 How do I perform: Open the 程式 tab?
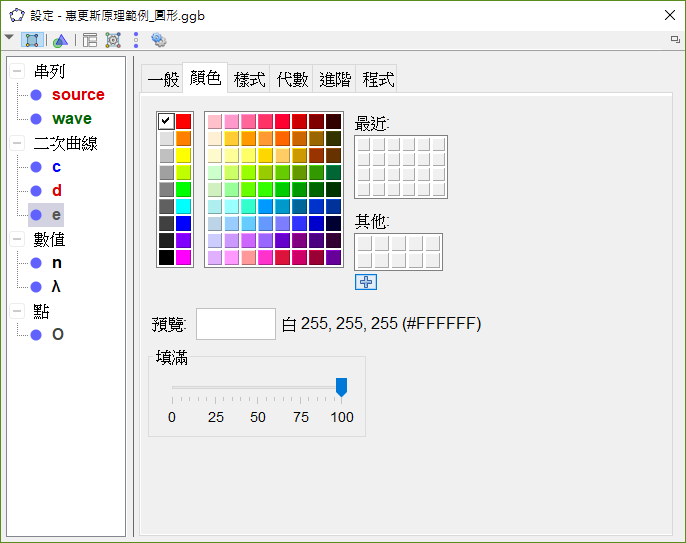(378, 79)
